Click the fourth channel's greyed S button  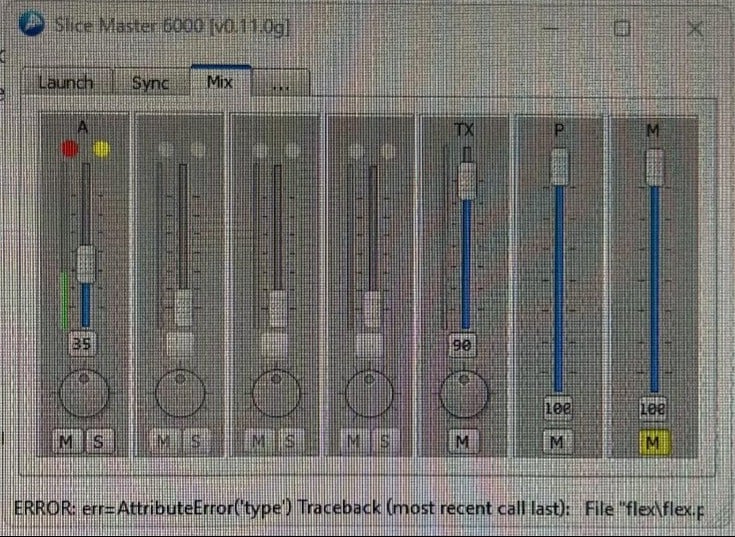pyautogui.click(x=384, y=441)
